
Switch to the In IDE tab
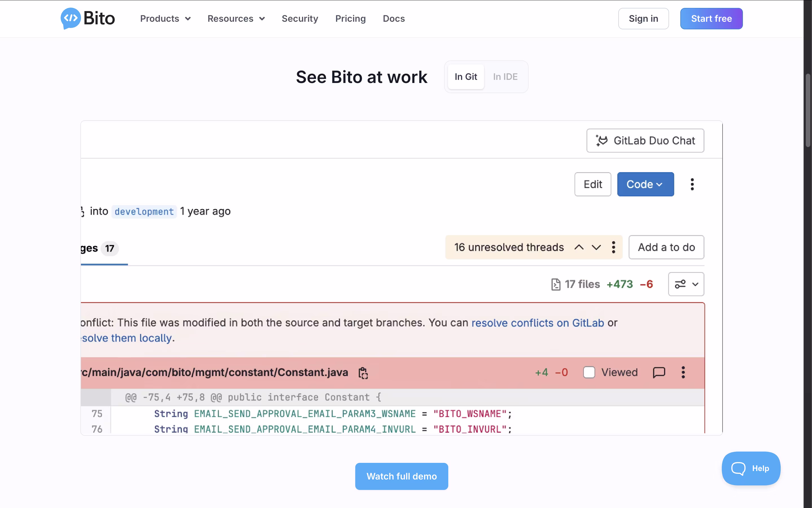pos(505,76)
